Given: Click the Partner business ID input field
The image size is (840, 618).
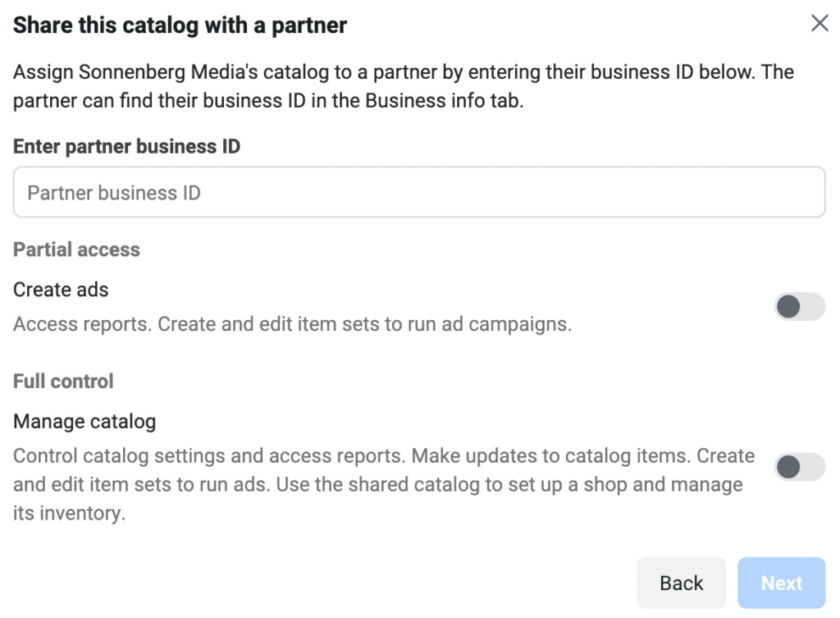Looking at the screenshot, I should 418,191.
